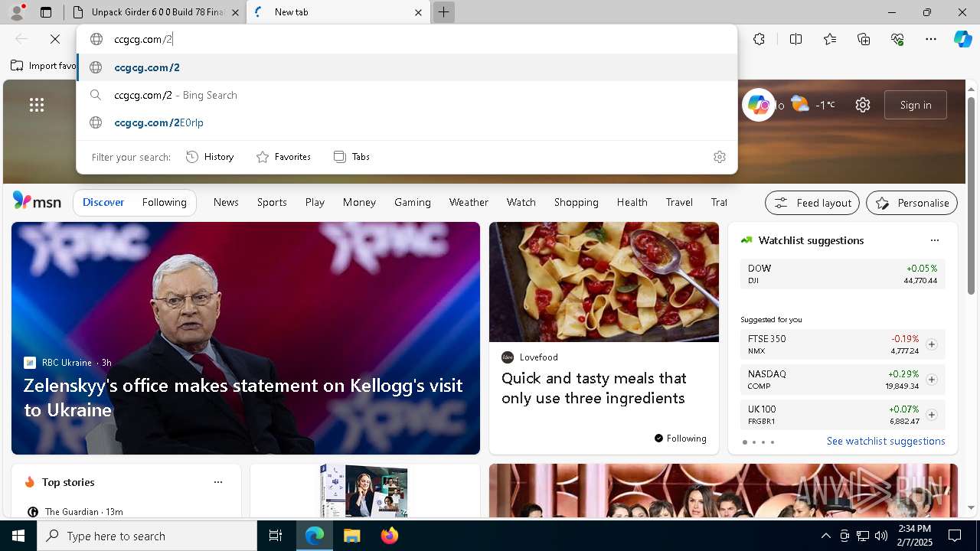Add FTSE 350 to watchlist

[932, 344]
